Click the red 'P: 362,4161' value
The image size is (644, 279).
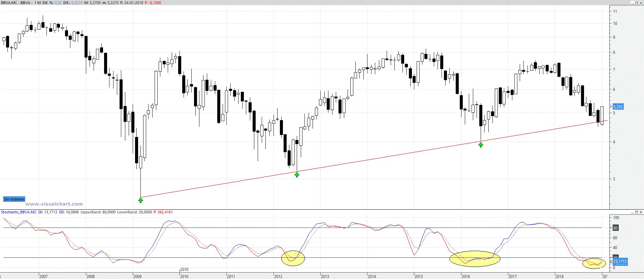pyautogui.click(x=163, y=212)
